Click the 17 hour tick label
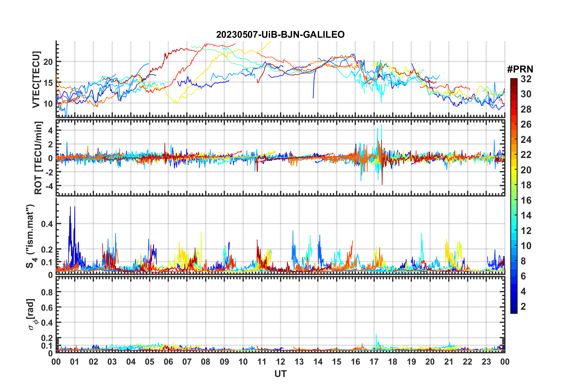 (374, 362)
